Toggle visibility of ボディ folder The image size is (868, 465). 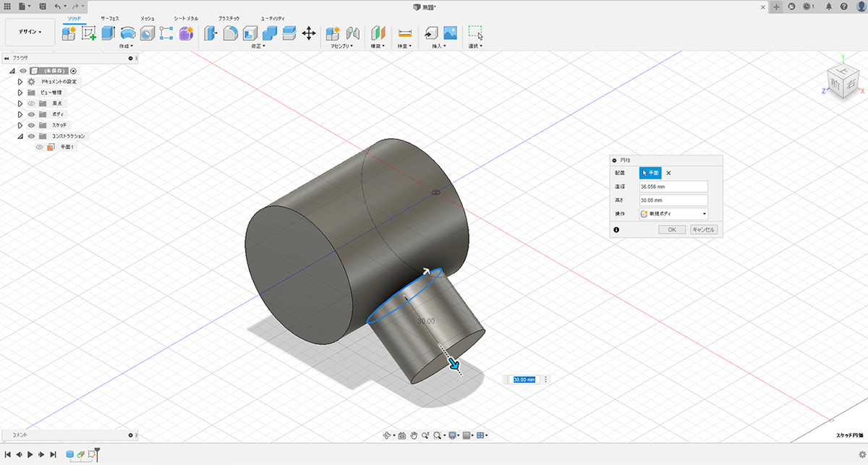(31, 114)
